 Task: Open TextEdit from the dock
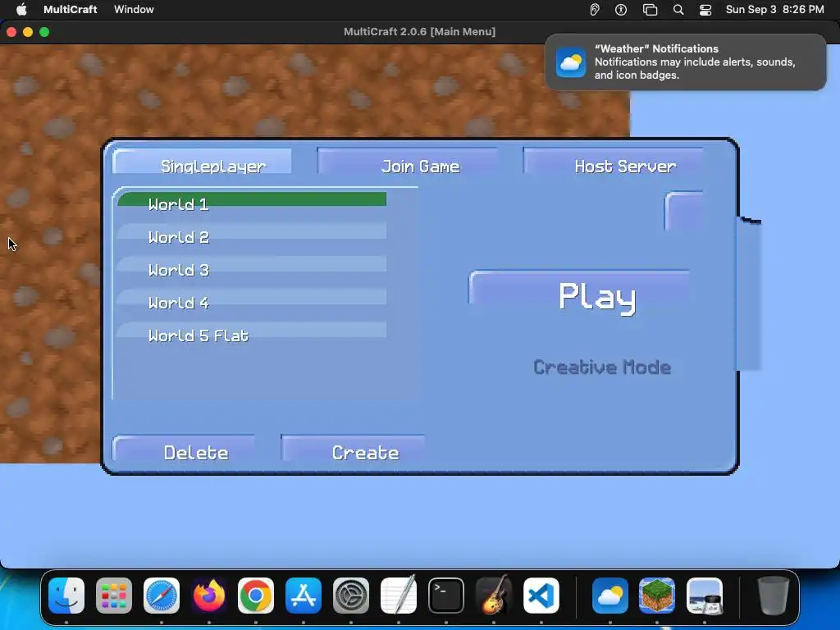(x=399, y=596)
